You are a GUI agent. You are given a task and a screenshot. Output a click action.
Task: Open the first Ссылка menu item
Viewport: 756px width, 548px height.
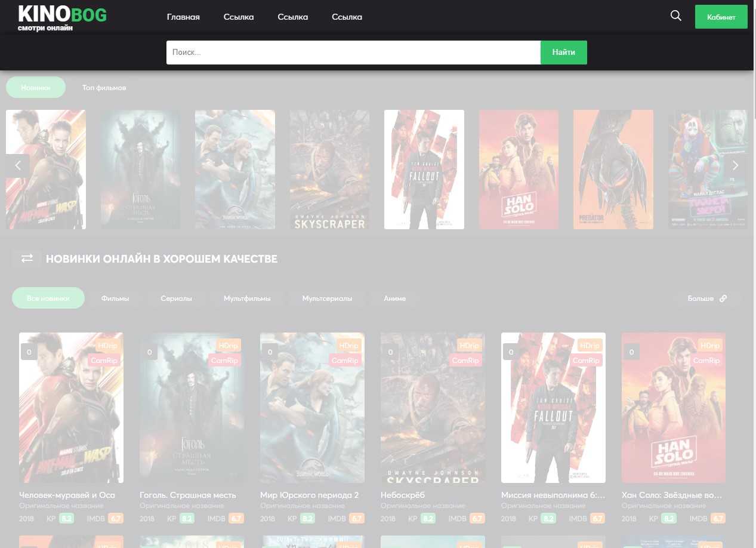coord(239,17)
